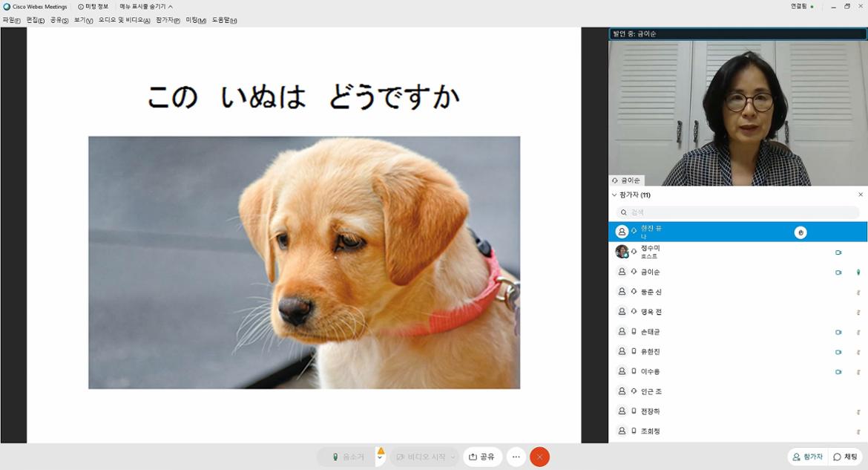Click the camera icon in 정수미's row
The image size is (868, 470).
[838, 252]
